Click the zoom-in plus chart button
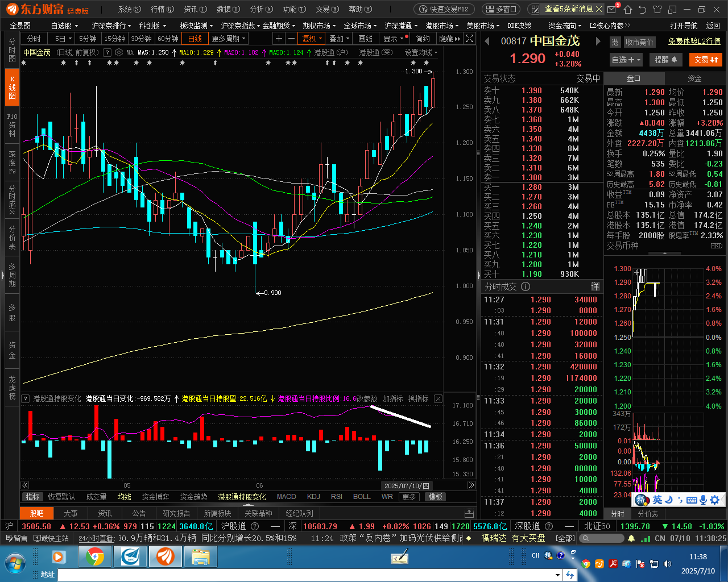The width and height of the screenshot is (728, 582). [279, 39]
